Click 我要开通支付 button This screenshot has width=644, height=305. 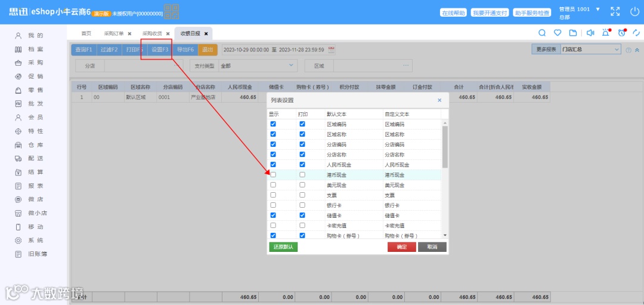pyautogui.click(x=490, y=13)
